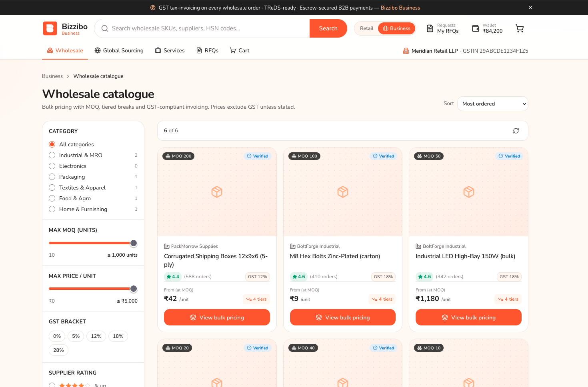Select the Food & Agro category
The width and height of the screenshot is (588, 387).
pyautogui.click(x=52, y=198)
